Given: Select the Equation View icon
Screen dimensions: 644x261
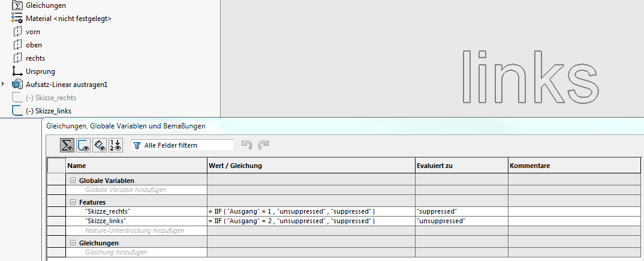Looking at the screenshot, I should click(67, 145).
